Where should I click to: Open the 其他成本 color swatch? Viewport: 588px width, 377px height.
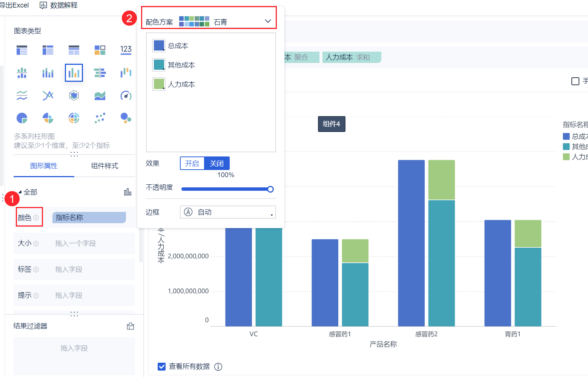coord(159,65)
